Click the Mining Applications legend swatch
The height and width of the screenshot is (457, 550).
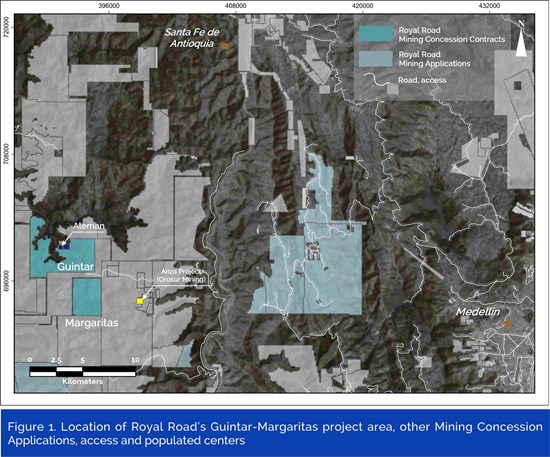click(376, 59)
